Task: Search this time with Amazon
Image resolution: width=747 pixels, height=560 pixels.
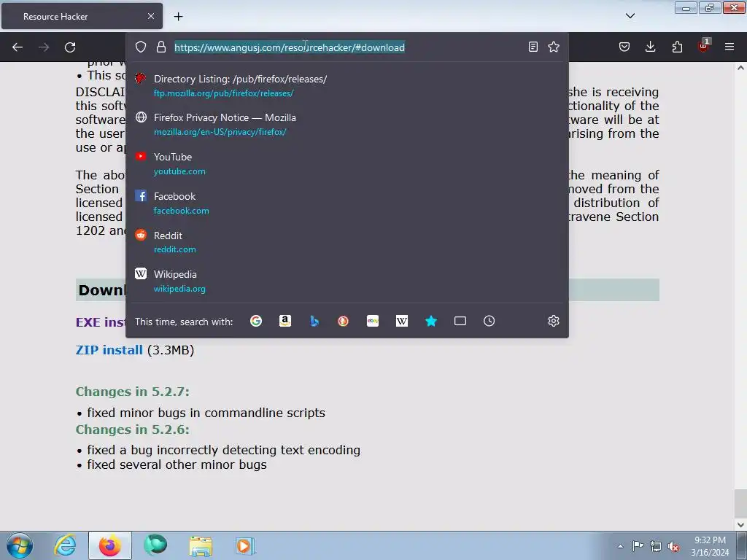Action: click(x=285, y=321)
